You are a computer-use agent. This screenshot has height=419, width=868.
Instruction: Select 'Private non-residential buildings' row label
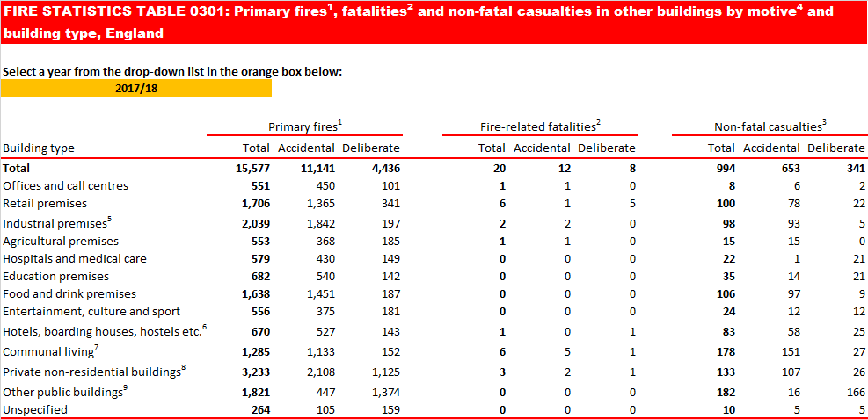94,372
